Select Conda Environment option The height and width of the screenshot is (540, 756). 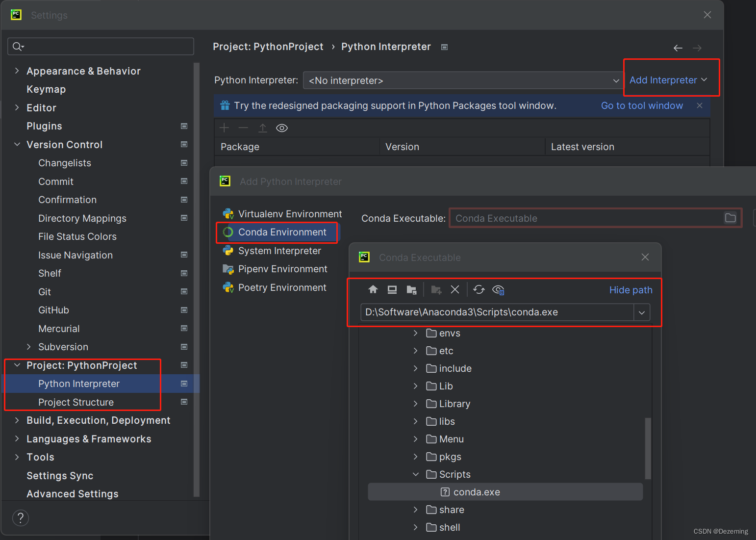tap(277, 232)
